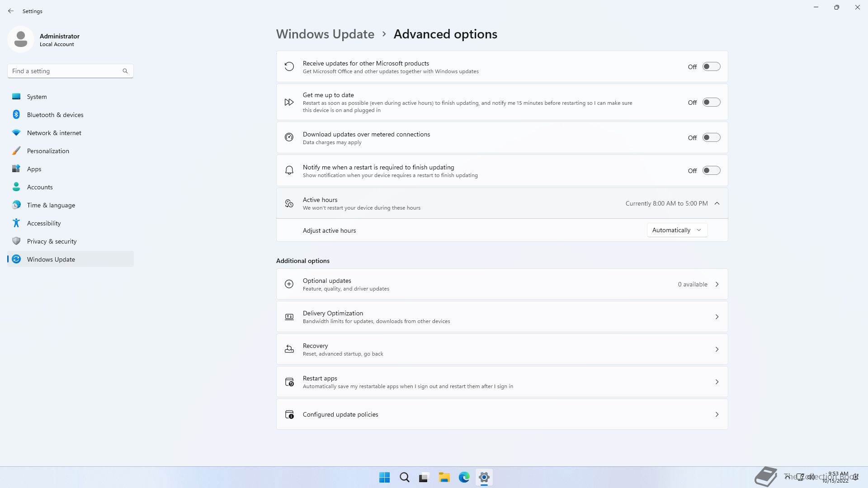The image size is (868, 488).
Task: Click the back arrow in Settings header
Action: [11, 11]
